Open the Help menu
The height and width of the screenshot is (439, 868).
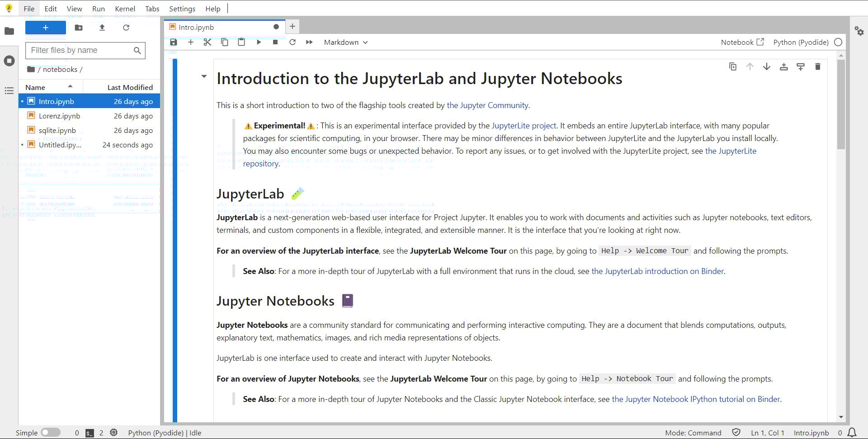pyautogui.click(x=213, y=9)
